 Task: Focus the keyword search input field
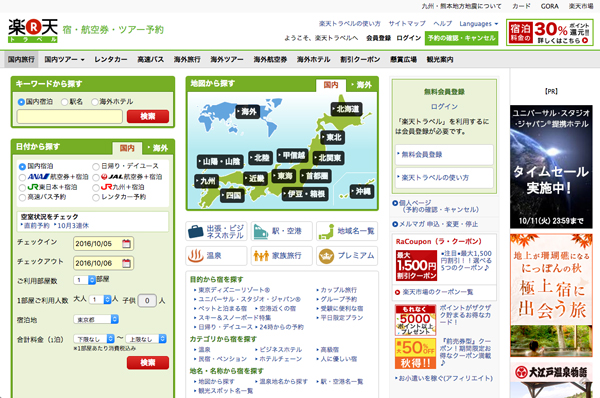tap(70, 116)
